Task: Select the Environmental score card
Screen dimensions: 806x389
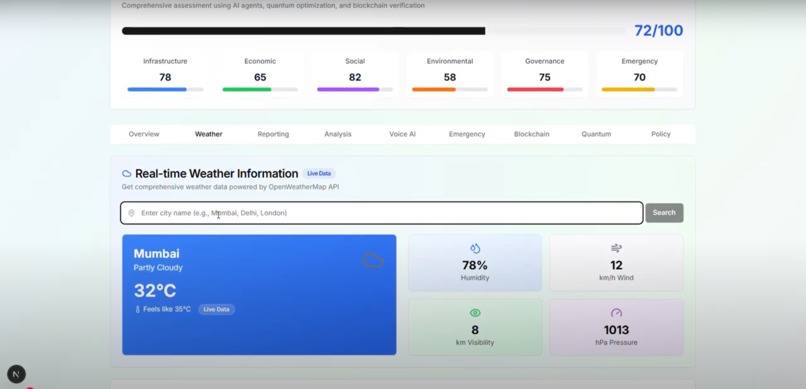Action: pyautogui.click(x=449, y=75)
